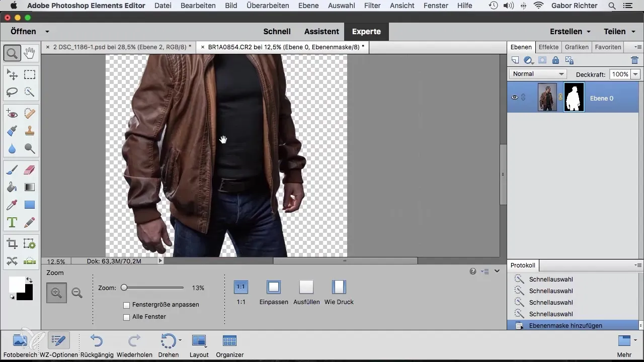
Task: Select the Rectangular Marquee tool
Action: (x=30, y=75)
